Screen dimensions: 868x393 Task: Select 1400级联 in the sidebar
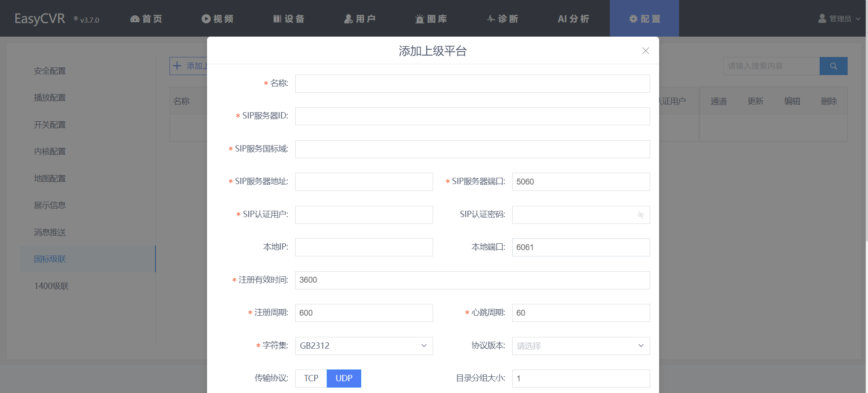pyautogui.click(x=88, y=286)
